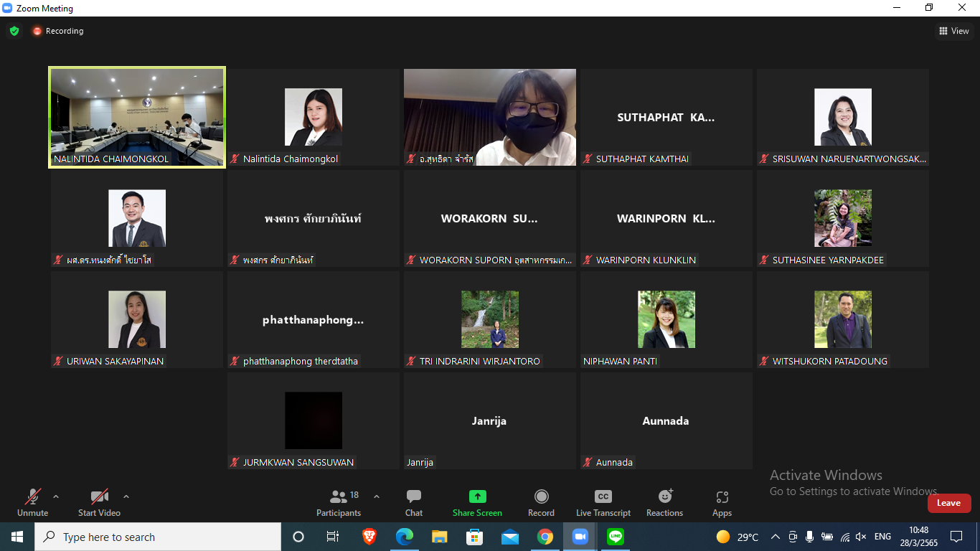Select WITSHUKORN PATADOUNG participant tile
This screenshot has height=551, width=980.
[x=843, y=319]
